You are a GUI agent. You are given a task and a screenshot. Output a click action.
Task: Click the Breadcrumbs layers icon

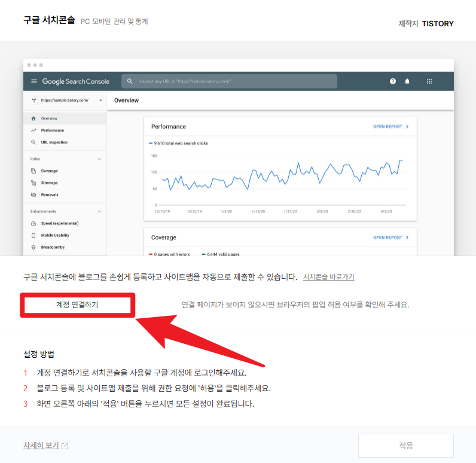pyautogui.click(x=33, y=247)
